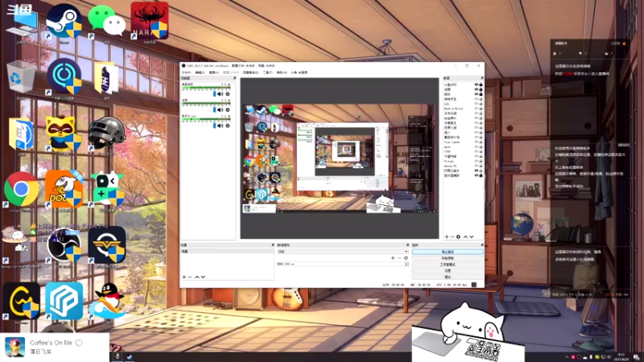Screen dimensions: 644x362
Task: Open Google Chrome from the desktop
Action: pos(22,190)
